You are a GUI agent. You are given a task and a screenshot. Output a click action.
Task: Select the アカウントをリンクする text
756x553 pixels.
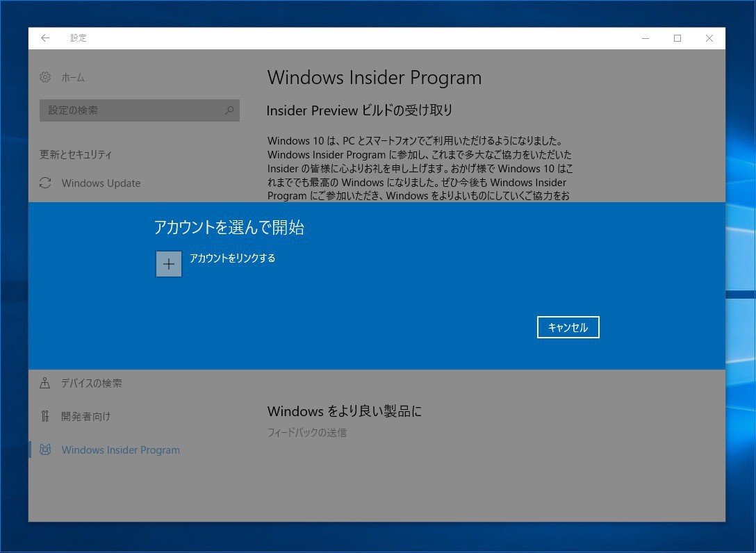tap(232, 258)
